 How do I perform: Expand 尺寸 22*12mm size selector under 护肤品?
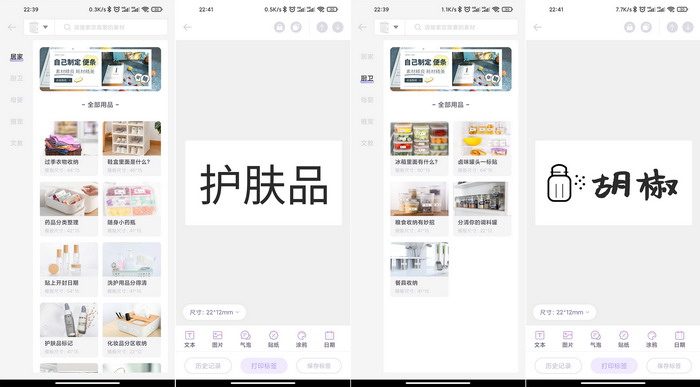(214, 312)
